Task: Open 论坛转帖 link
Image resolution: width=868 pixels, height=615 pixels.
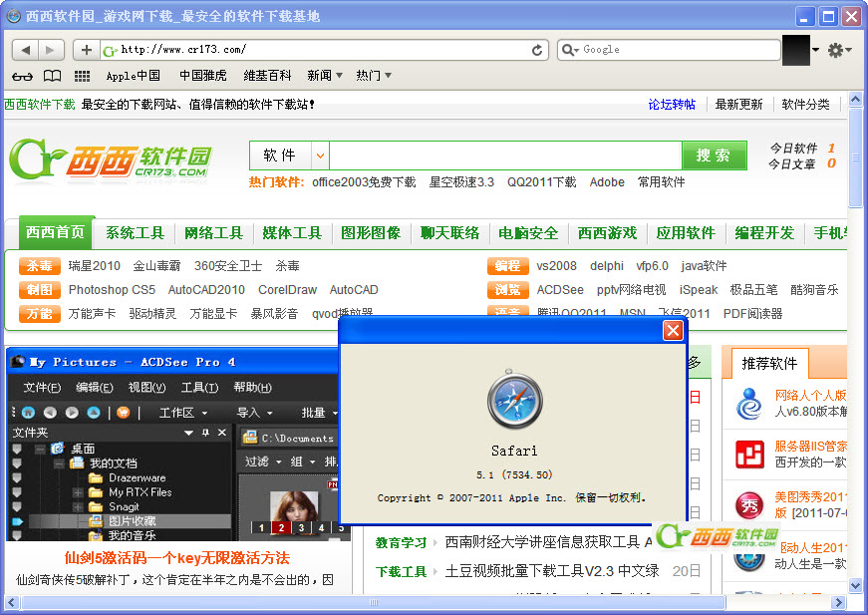Action: (672, 104)
